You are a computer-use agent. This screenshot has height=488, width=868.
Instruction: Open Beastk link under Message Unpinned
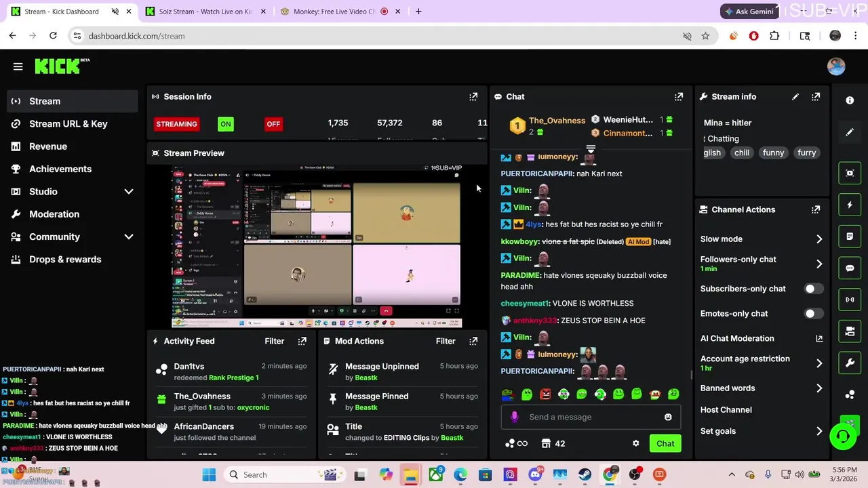(366, 378)
